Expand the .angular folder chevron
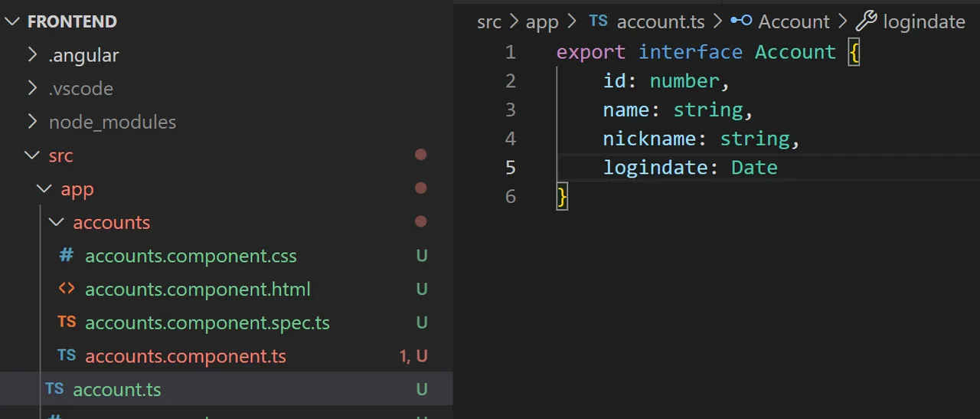The height and width of the screenshot is (419, 980). tap(32, 55)
